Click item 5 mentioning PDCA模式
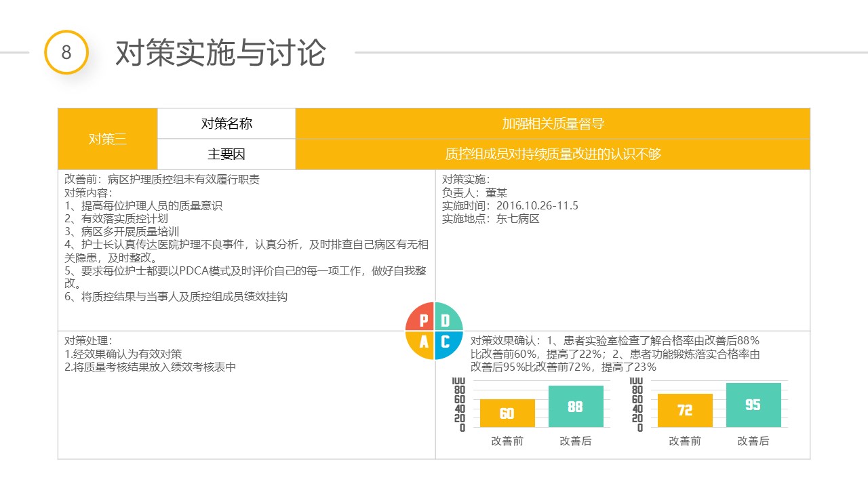This screenshot has width=868, height=488. (x=245, y=277)
